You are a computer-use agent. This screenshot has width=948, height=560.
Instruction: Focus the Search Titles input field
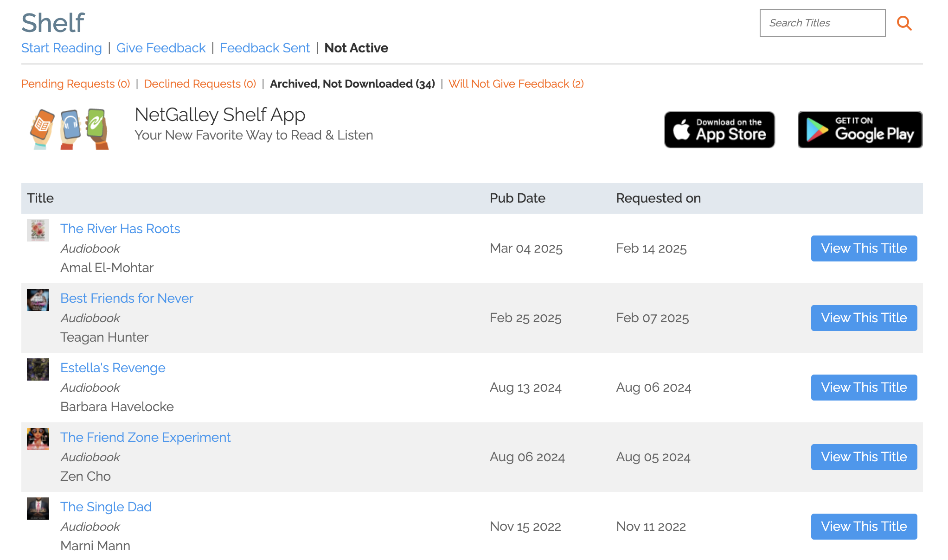822,23
